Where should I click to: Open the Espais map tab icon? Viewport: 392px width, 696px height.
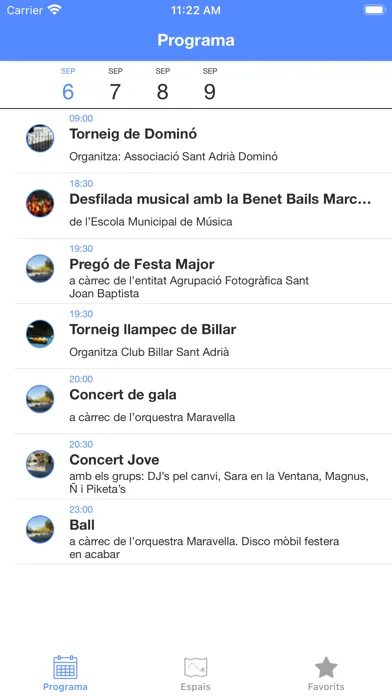[x=196, y=668]
